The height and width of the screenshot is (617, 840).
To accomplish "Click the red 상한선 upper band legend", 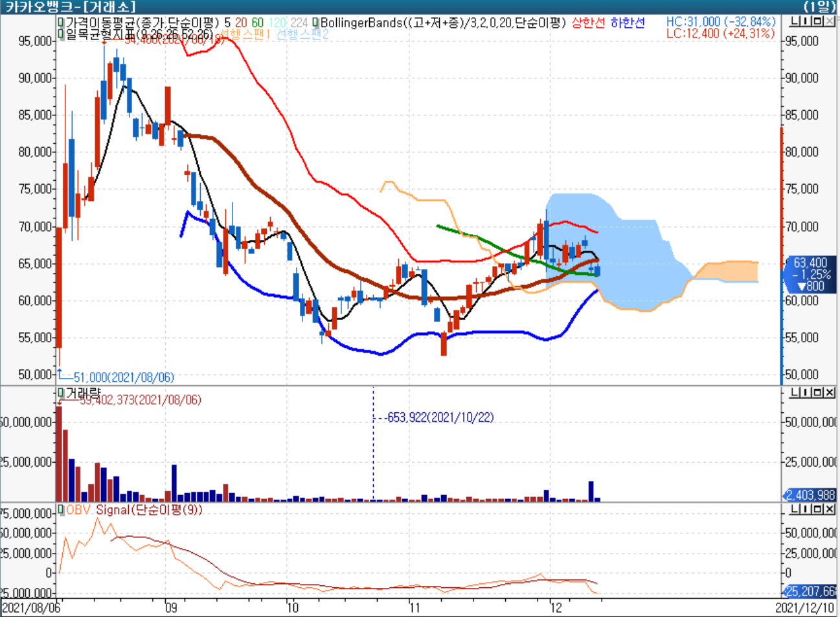I will click(x=588, y=23).
